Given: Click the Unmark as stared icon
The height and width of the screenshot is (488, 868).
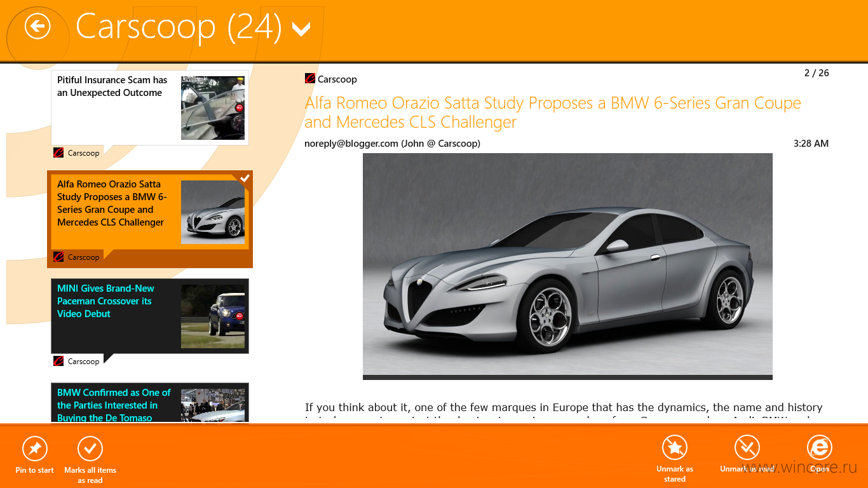Looking at the screenshot, I should click(675, 447).
